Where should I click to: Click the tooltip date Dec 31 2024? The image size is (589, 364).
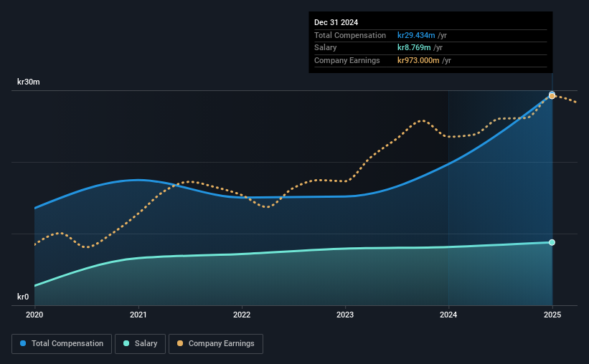tap(336, 22)
